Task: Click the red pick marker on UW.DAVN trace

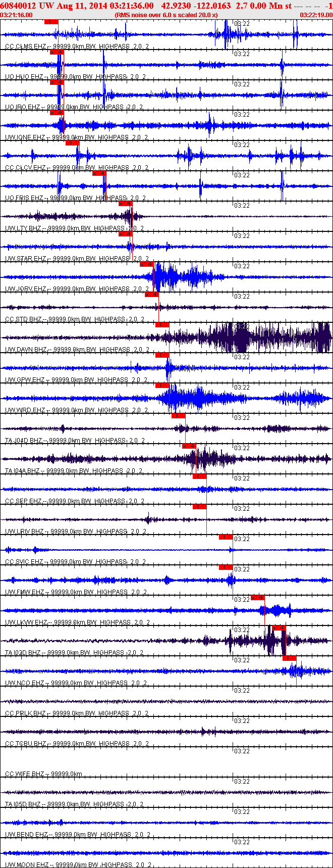Action: click(162, 325)
